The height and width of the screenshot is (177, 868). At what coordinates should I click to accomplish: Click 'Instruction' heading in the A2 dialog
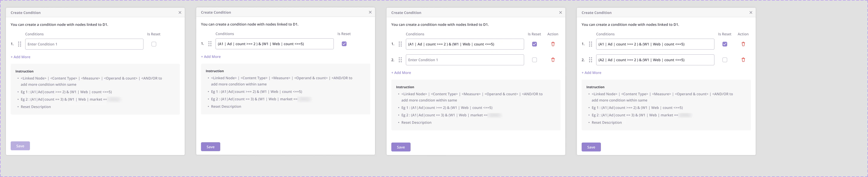pyautogui.click(x=595, y=87)
